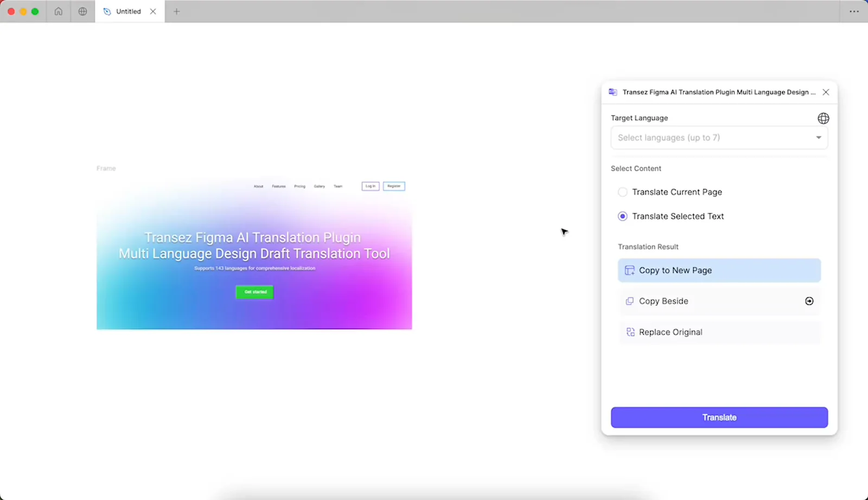Screen dimensions: 868x500
Task: Click Pricing in the design's nav
Action: 300,187
